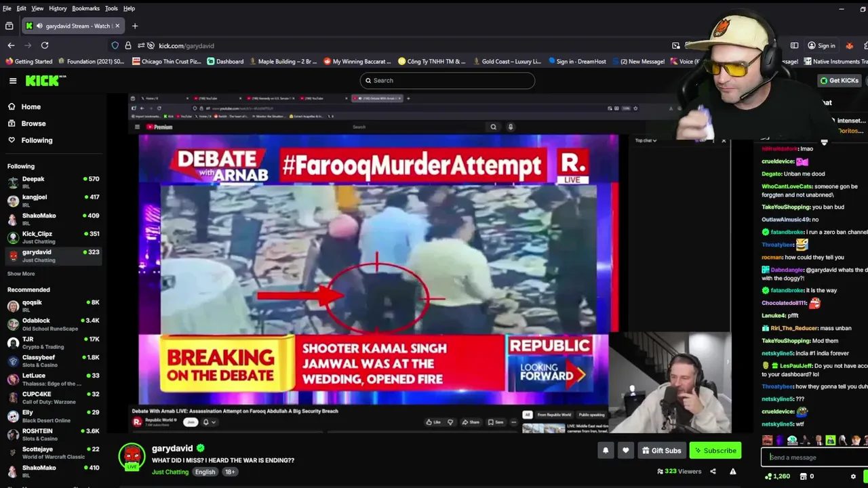The width and height of the screenshot is (868, 488).
Task: Click the tracking protection shield icon
Action: pyautogui.click(x=115, y=45)
